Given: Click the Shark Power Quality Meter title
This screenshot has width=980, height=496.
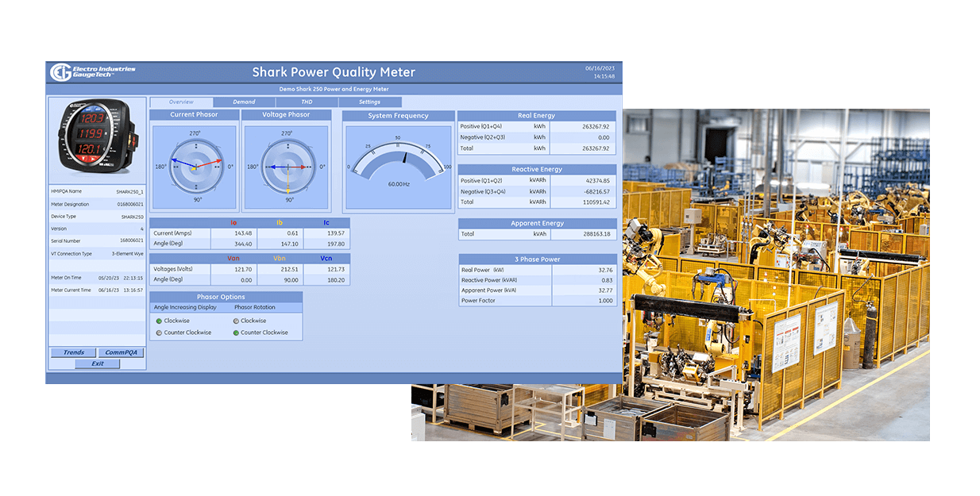Looking at the screenshot, I should (334, 72).
